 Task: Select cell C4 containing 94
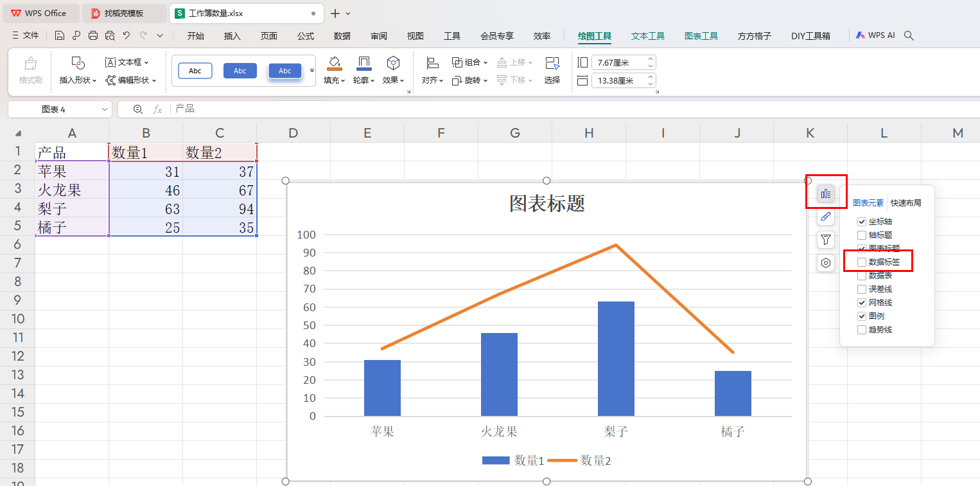(x=220, y=209)
